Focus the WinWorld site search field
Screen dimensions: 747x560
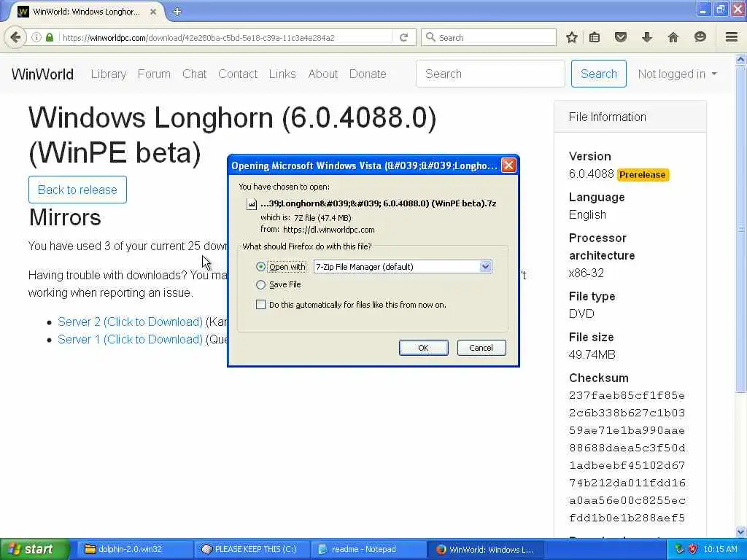(x=490, y=74)
